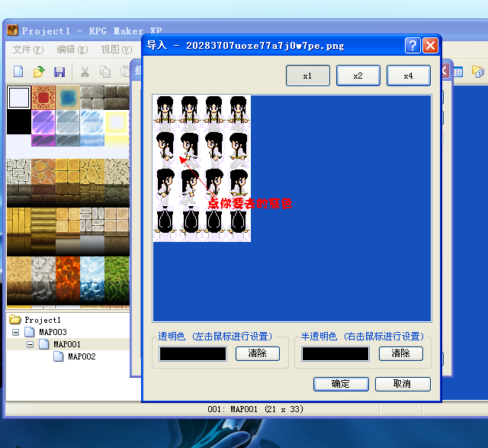The image size is (488, 448).
Task: Click 取消 to cancel import
Action: 403,384
